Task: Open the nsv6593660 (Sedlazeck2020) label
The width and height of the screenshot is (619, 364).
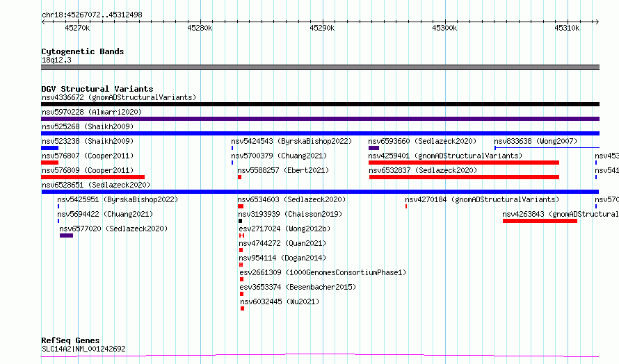Action: pyautogui.click(x=422, y=141)
